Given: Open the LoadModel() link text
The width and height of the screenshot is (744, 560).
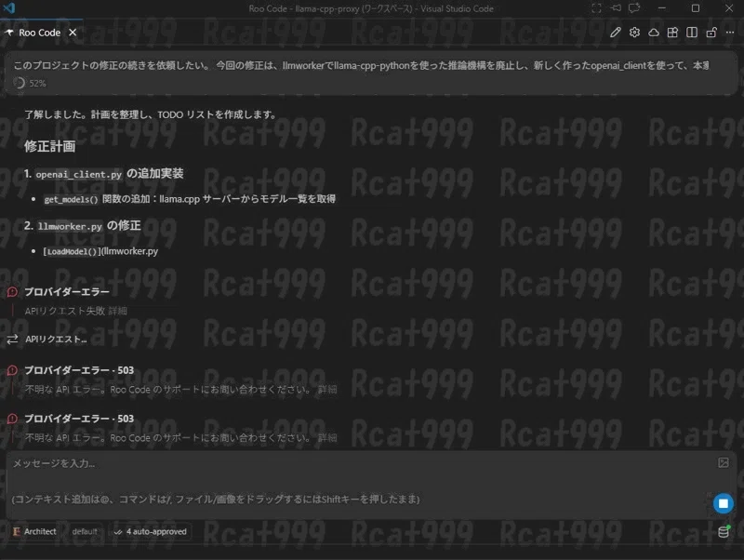Looking at the screenshot, I should [x=73, y=251].
